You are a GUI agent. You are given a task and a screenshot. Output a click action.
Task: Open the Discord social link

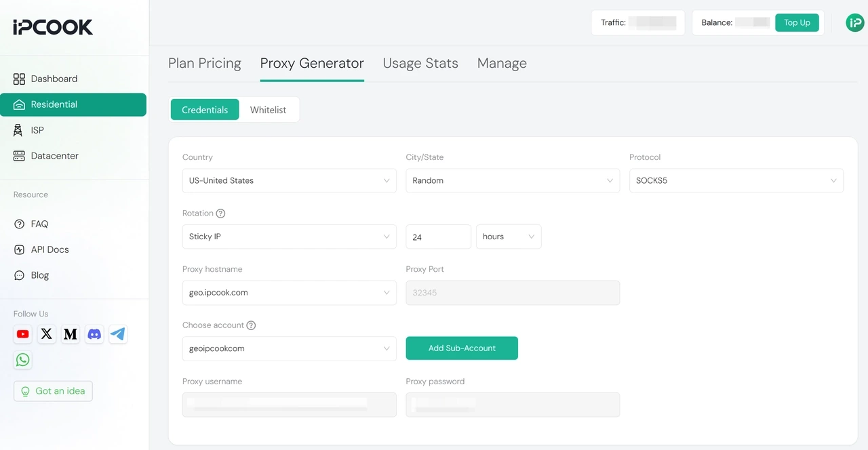(94, 334)
